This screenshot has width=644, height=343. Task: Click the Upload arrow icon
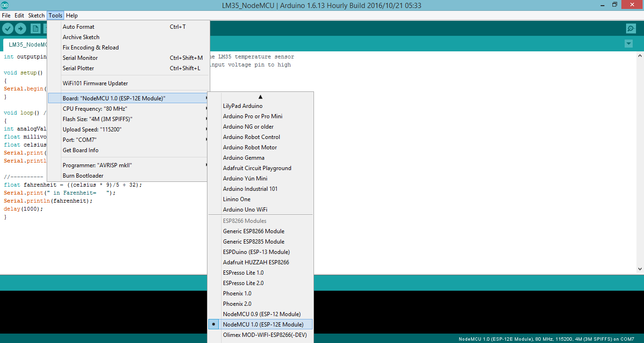click(20, 29)
